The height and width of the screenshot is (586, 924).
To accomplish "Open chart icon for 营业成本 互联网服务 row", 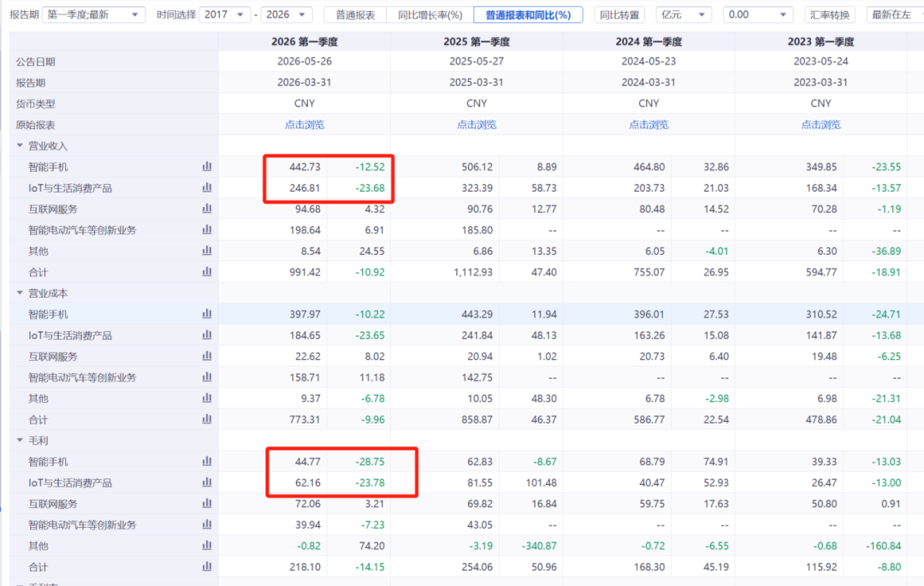I will click(207, 357).
